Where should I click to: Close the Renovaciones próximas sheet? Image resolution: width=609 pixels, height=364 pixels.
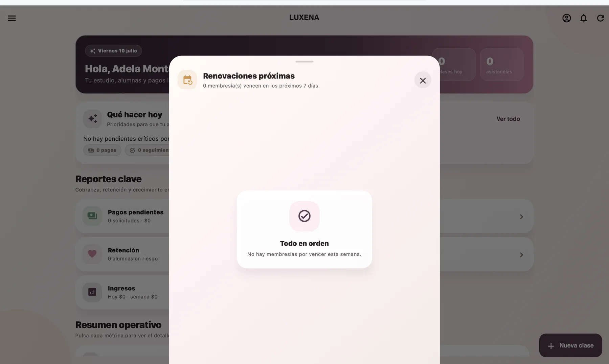click(423, 80)
